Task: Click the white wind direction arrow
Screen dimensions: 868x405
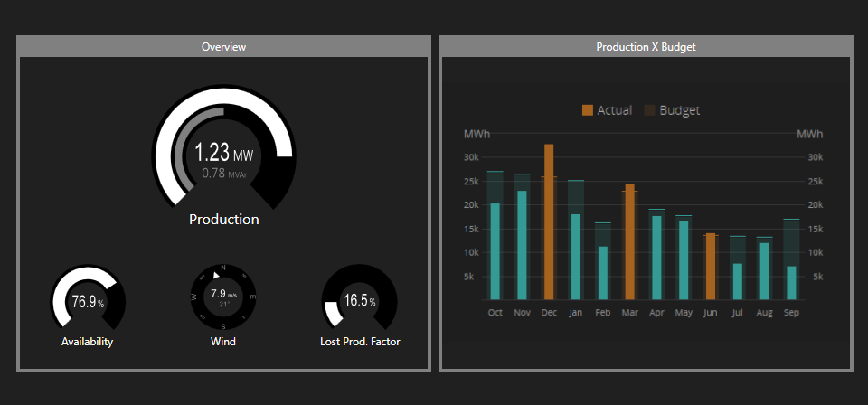Action: pos(217,275)
